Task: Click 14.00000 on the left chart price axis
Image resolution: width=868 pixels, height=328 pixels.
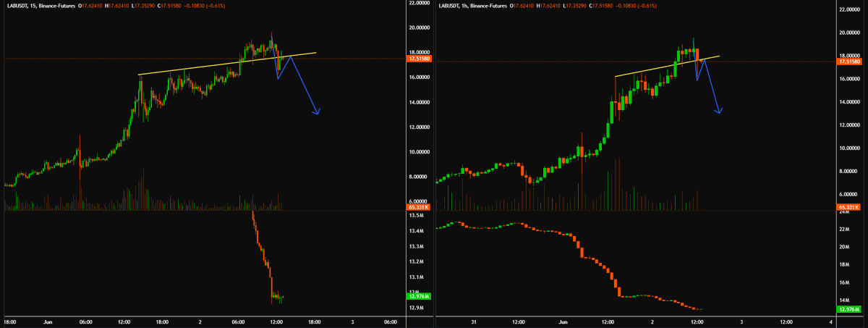Action: [x=419, y=102]
